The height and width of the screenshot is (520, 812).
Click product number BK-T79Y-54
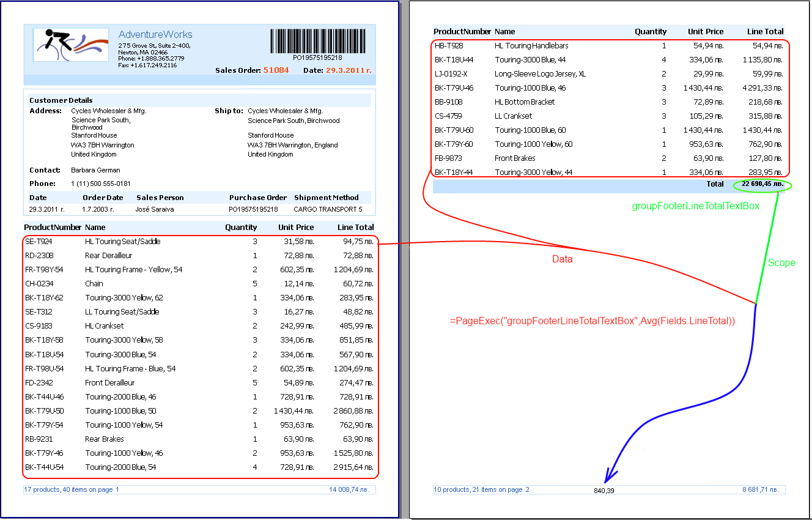(x=44, y=425)
